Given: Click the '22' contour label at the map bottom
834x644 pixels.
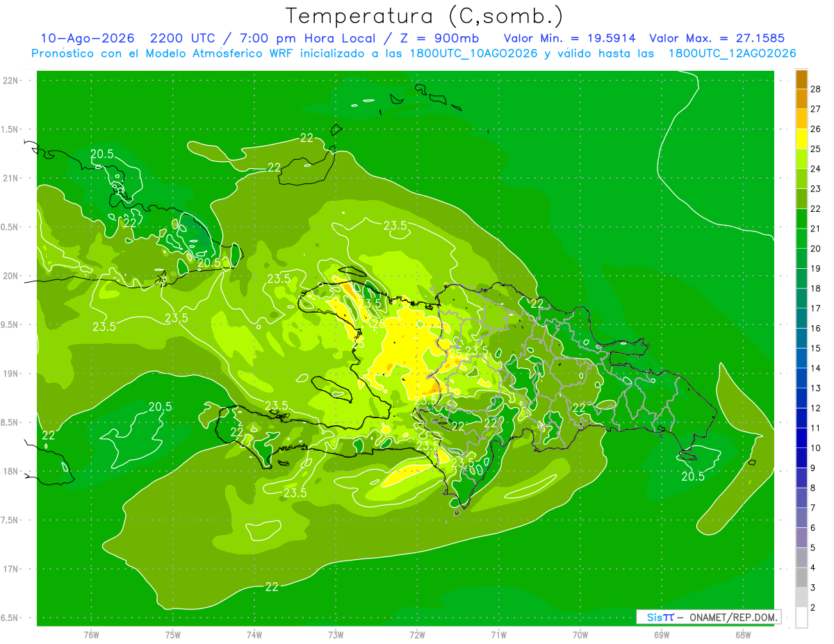Looking at the screenshot, I should [272, 587].
